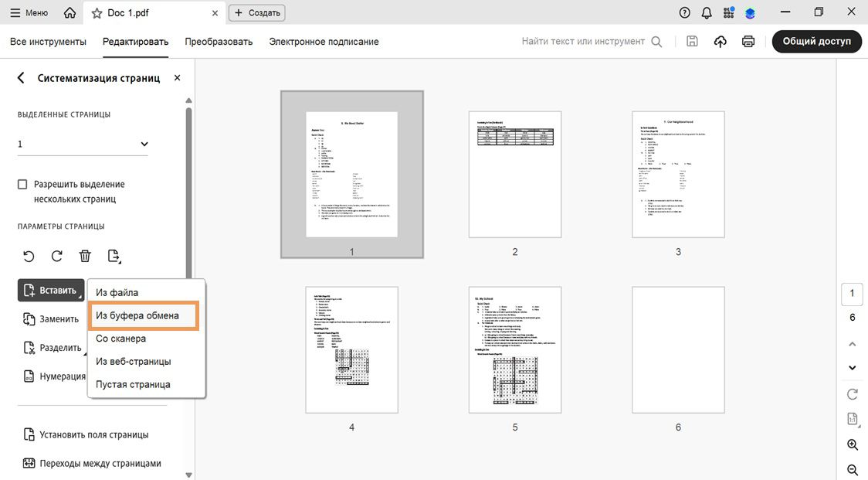
Task: Extract pages icon
Action: click(114, 256)
